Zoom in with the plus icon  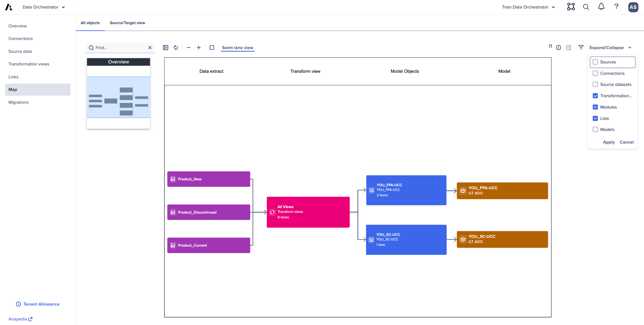click(198, 47)
